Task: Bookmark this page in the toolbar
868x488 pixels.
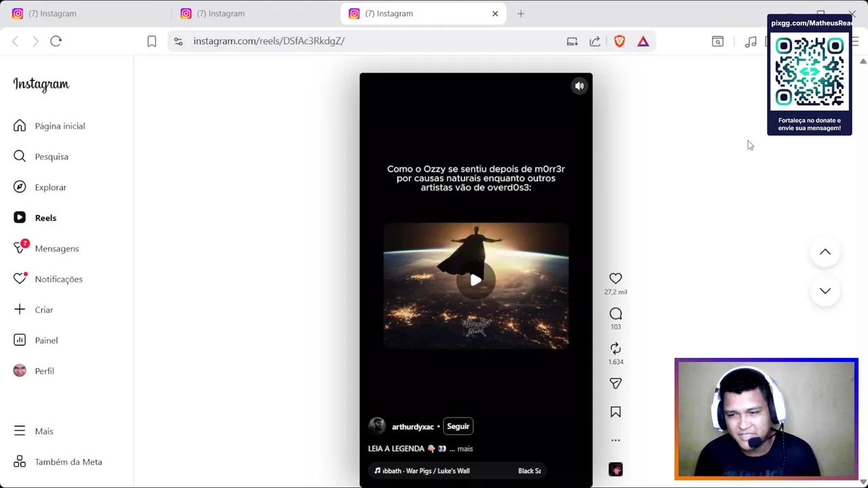Action: [152, 41]
